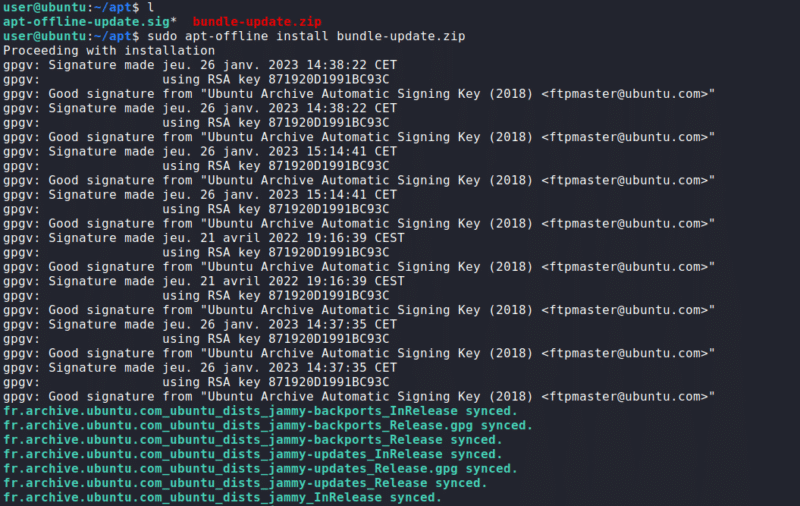Click the jammy-backports_InRelease synced line
This screenshot has height=506, width=800.
260,411
